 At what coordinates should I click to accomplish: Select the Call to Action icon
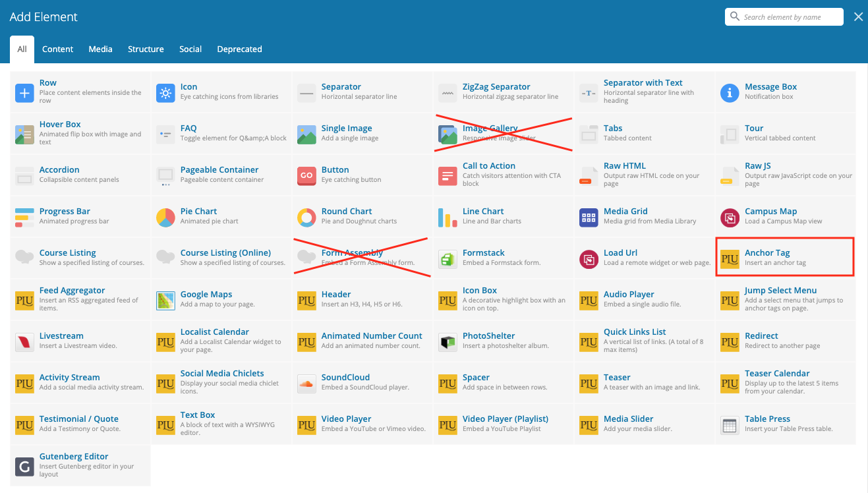(x=448, y=176)
